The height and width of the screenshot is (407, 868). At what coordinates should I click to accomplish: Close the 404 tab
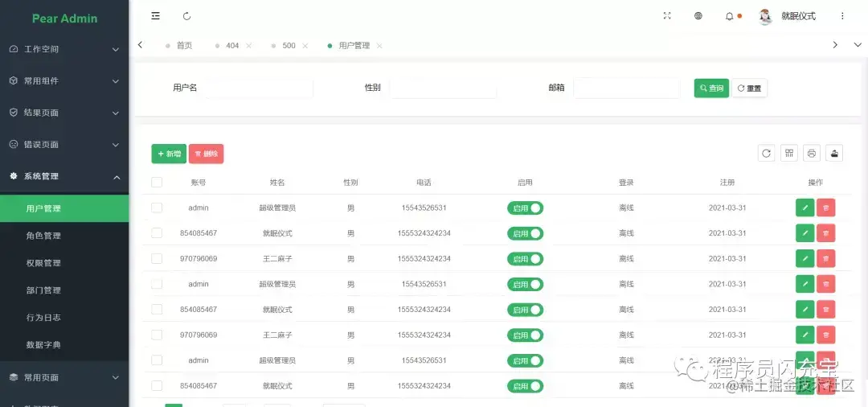[248, 45]
